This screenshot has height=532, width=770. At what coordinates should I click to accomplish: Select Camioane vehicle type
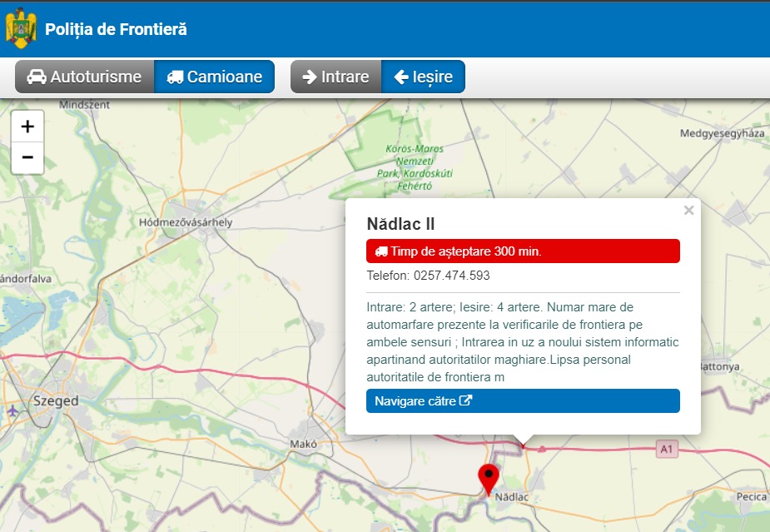[215, 77]
